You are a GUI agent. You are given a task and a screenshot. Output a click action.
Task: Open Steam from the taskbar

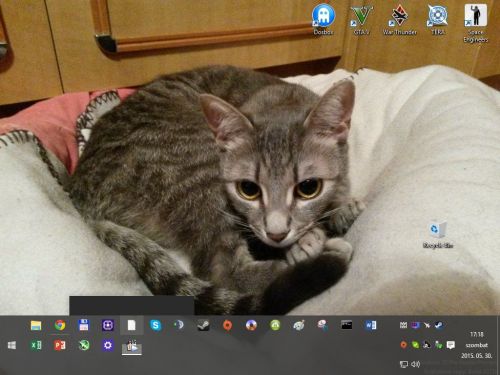pyautogui.click(x=203, y=325)
